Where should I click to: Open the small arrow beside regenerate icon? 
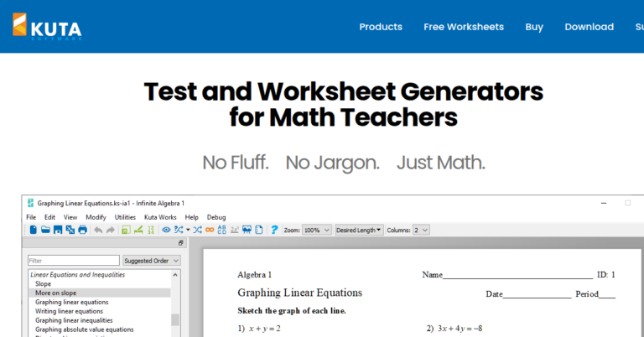pos(188,230)
